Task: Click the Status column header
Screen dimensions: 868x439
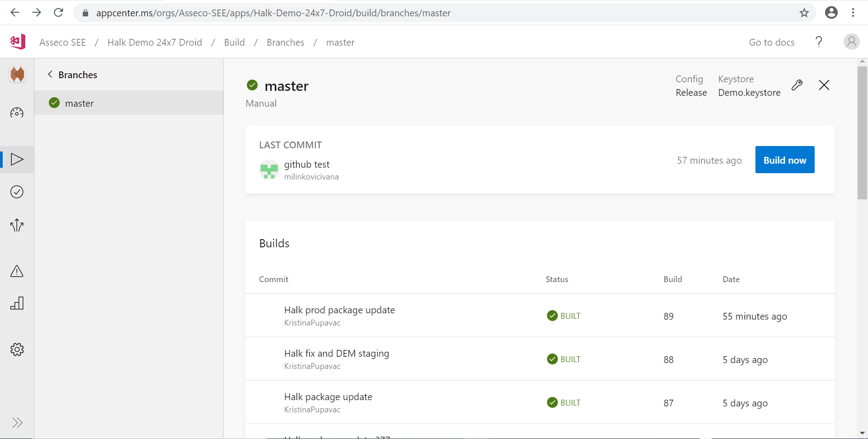Action: (557, 279)
